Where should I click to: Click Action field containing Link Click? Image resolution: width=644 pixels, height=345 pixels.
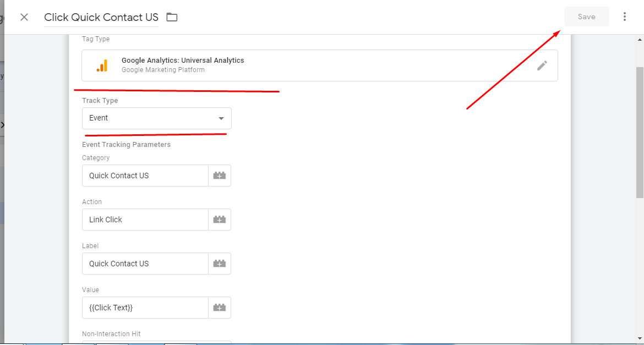[x=145, y=220]
